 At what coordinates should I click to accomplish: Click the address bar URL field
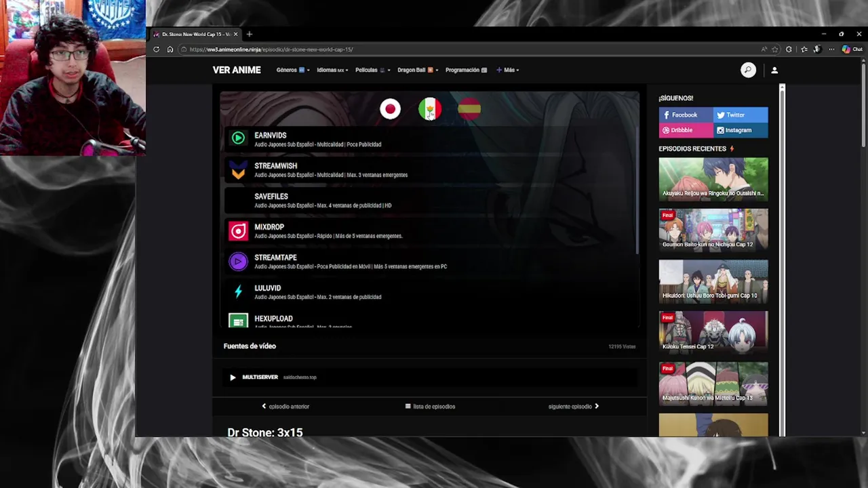tap(468, 49)
